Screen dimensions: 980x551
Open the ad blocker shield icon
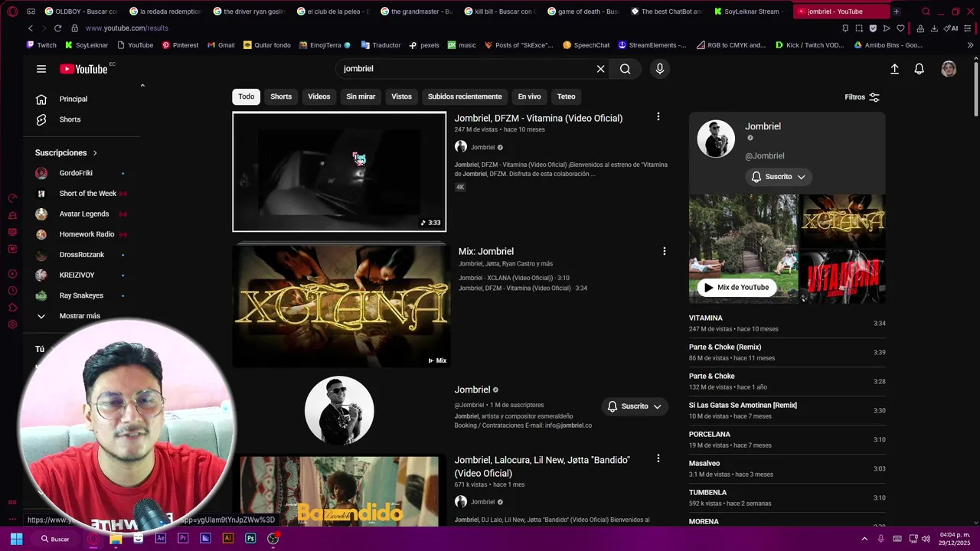(x=873, y=28)
